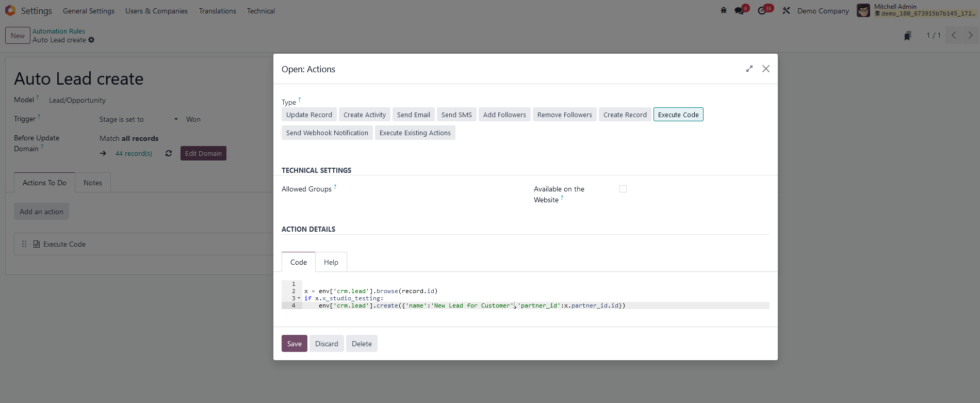Select the Send Webhook Notification type
Screen dimensions: 980x403
tap(327, 133)
